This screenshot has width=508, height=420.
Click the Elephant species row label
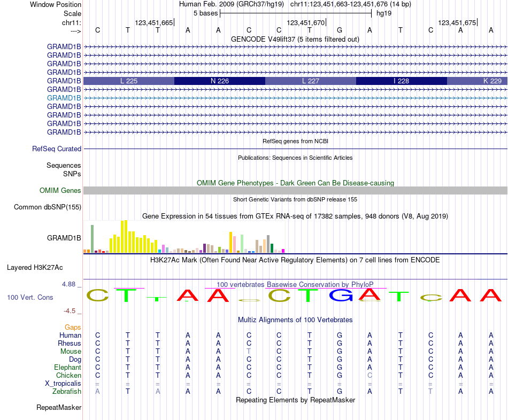tap(67, 368)
